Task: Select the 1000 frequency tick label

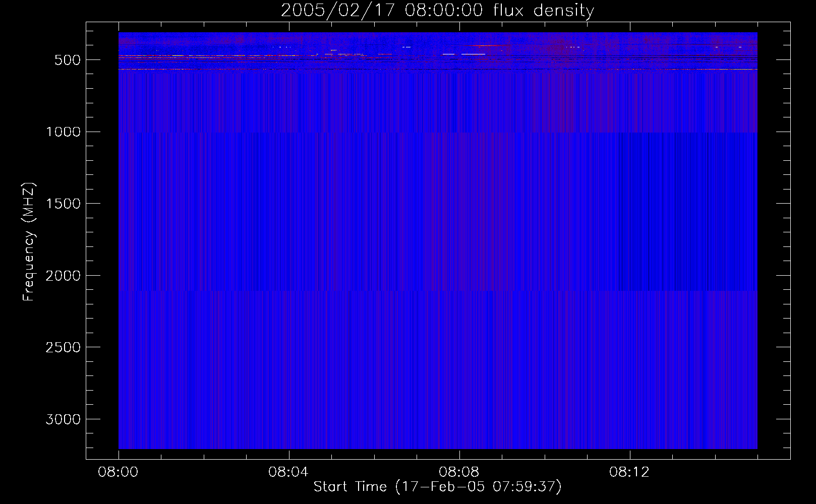Action: click(x=63, y=132)
